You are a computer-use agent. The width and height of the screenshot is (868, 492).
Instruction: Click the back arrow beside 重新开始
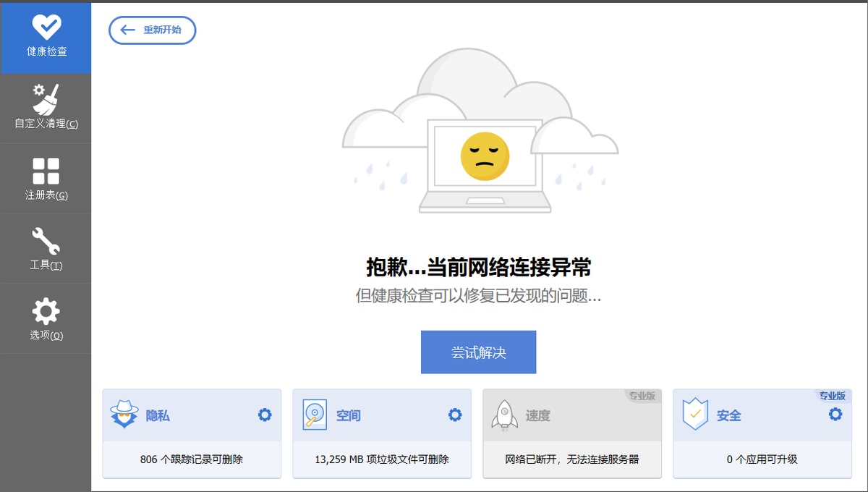(x=127, y=30)
